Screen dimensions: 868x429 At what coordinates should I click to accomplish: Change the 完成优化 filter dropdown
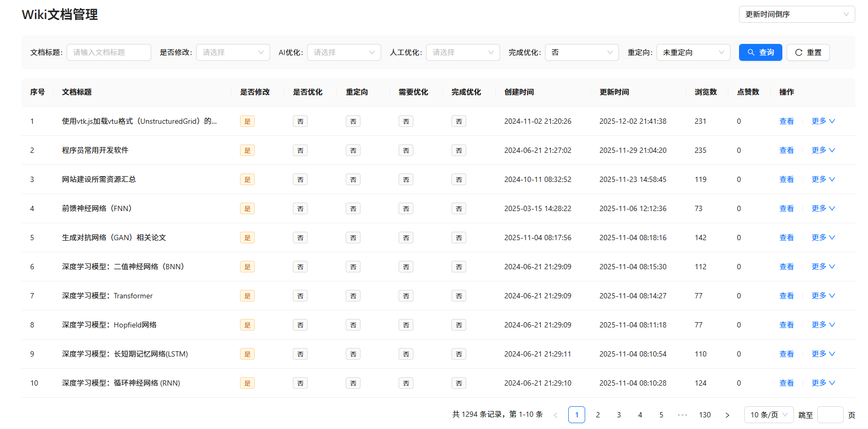coord(581,52)
